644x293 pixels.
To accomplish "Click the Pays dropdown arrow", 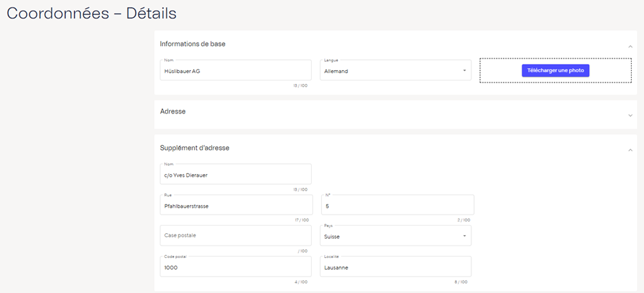I will pos(464,236).
